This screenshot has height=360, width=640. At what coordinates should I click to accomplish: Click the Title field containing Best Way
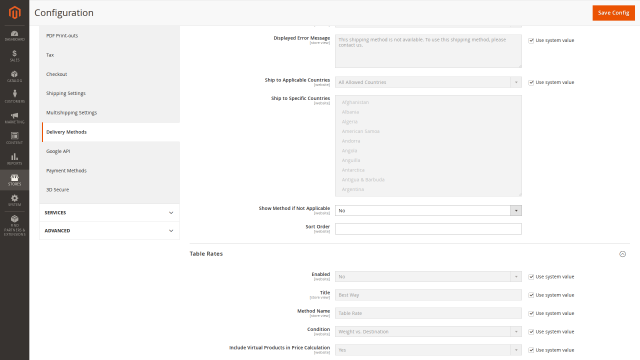(x=428, y=295)
